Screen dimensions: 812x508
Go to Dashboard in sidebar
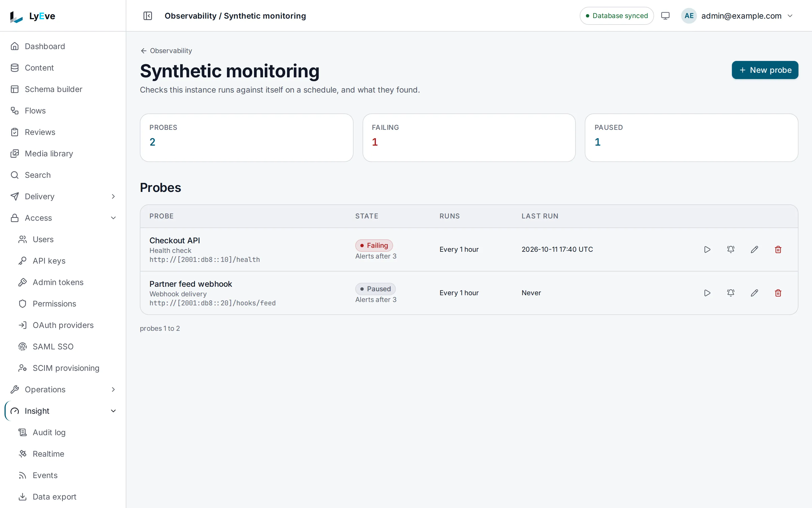click(x=63, y=46)
